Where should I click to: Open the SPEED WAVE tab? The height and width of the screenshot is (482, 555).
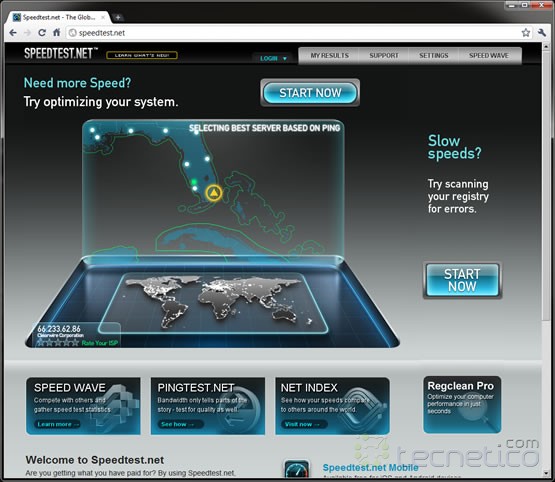point(489,56)
